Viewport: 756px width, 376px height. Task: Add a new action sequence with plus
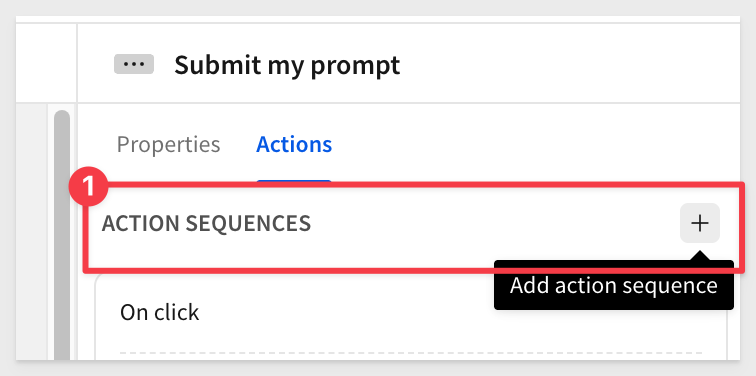coord(700,223)
